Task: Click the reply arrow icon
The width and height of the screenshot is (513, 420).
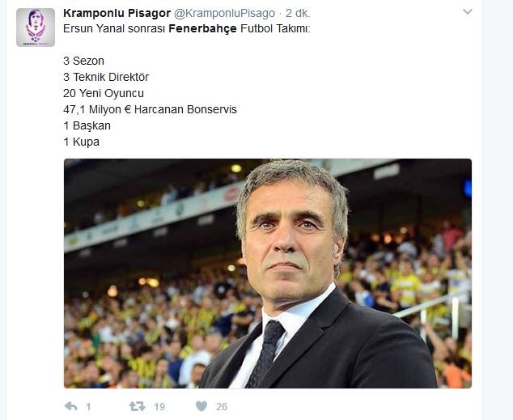Action: click(x=70, y=406)
